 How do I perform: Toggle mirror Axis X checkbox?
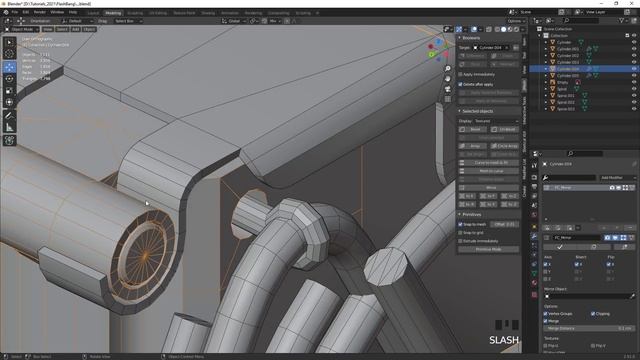tap(546, 264)
